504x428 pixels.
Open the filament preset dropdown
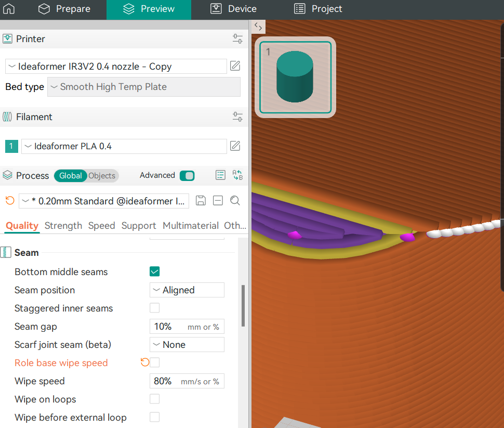(x=124, y=146)
